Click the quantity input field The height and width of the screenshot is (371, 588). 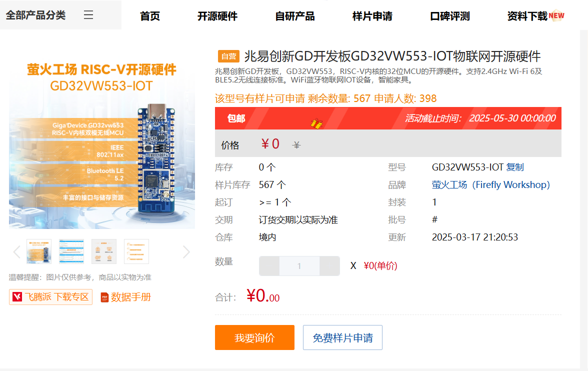[299, 266]
